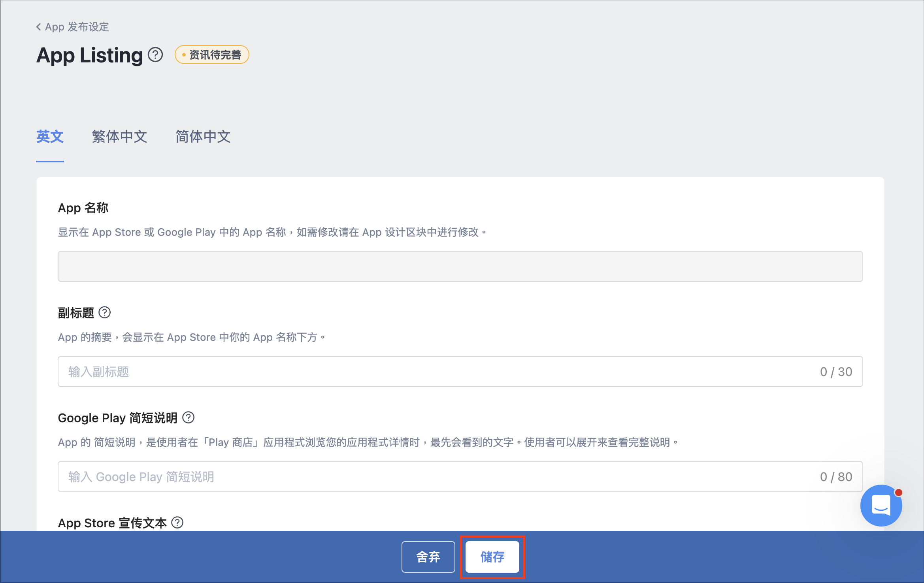Switch to the 英文 tab
This screenshot has height=583, width=924.
pyautogui.click(x=50, y=137)
